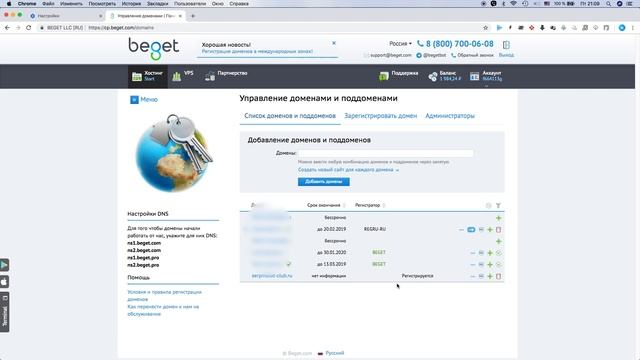Click the Добавить домены button
The width and height of the screenshot is (640, 360).
pyautogui.click(x=324, y=182)
